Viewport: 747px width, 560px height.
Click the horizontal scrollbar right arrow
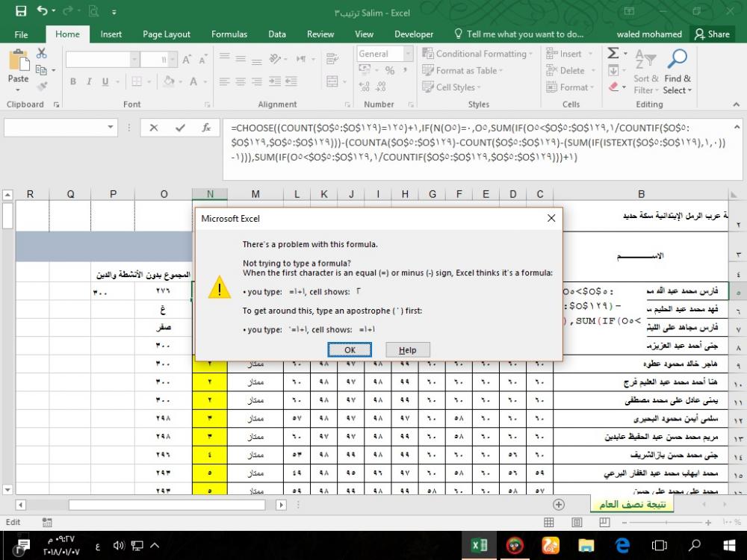281,504
